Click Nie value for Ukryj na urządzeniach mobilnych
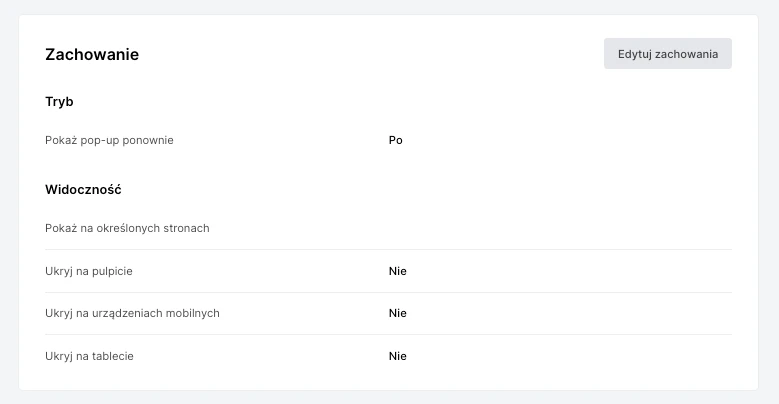779x404 pixels. (398, 313)
